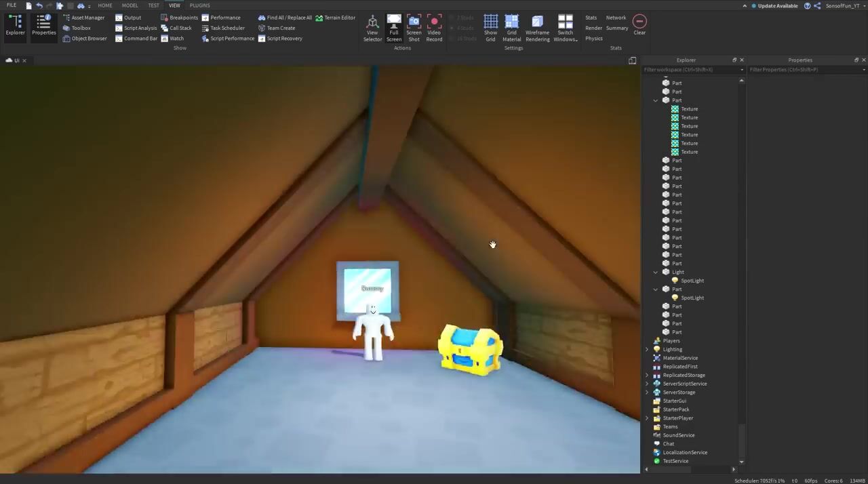
Task: Toggle Wireframe Rendering mode
Action: click(537, 28)
